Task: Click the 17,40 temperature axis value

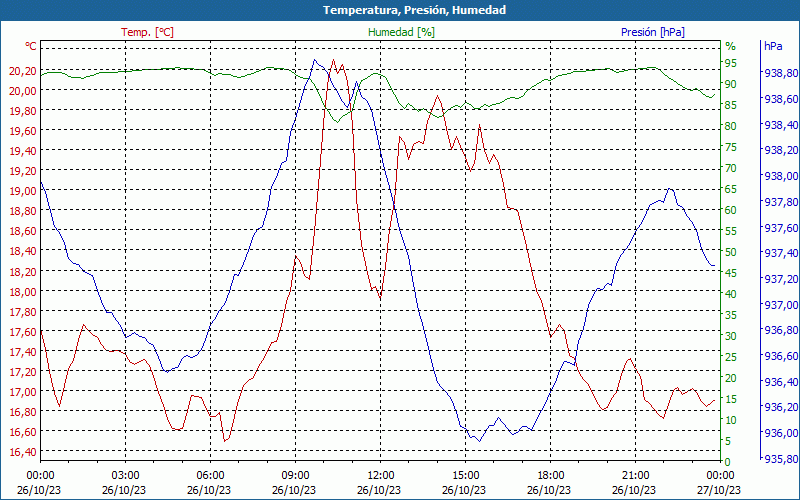Action: (x=23, y=352)
